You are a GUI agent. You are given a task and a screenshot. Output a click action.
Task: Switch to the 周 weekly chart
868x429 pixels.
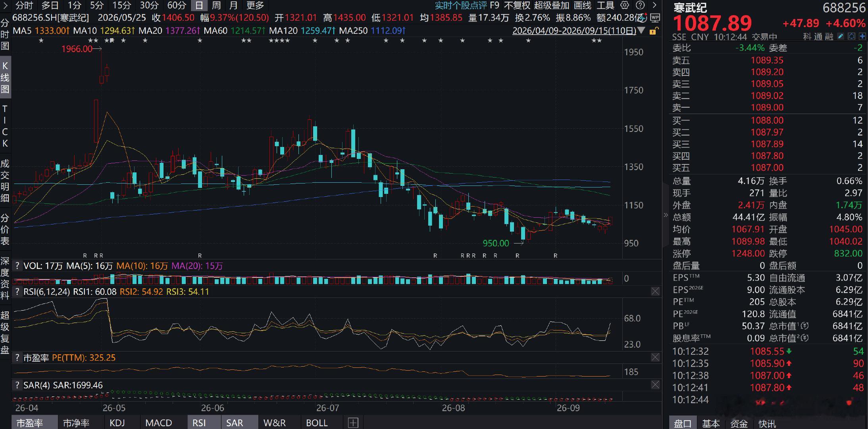[216, 6]
